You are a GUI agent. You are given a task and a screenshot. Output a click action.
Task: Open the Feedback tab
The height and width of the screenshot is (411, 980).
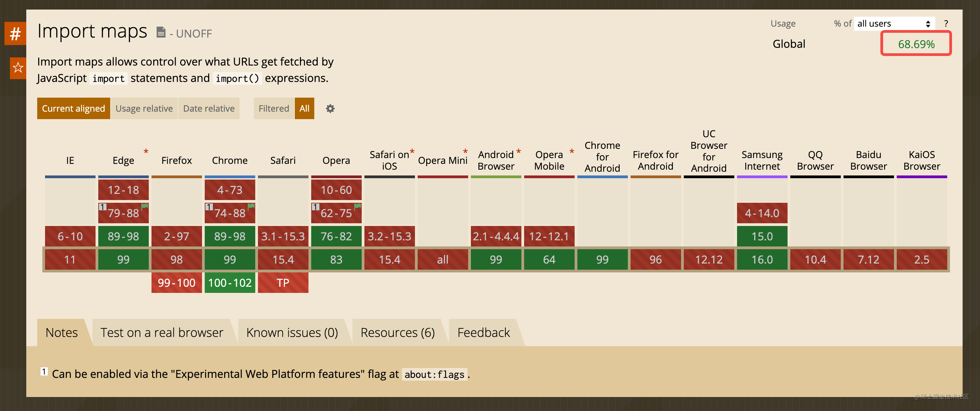coord(483,332)
